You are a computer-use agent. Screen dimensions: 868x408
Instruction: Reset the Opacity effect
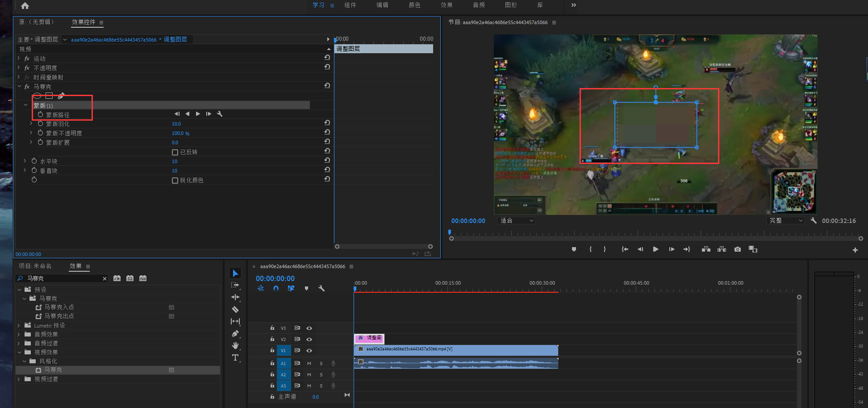(327, 67)
